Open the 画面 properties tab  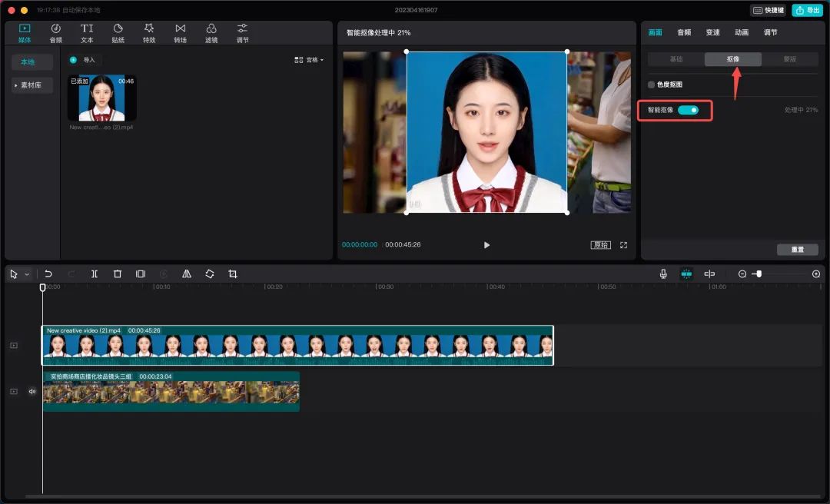pos(656,32)
